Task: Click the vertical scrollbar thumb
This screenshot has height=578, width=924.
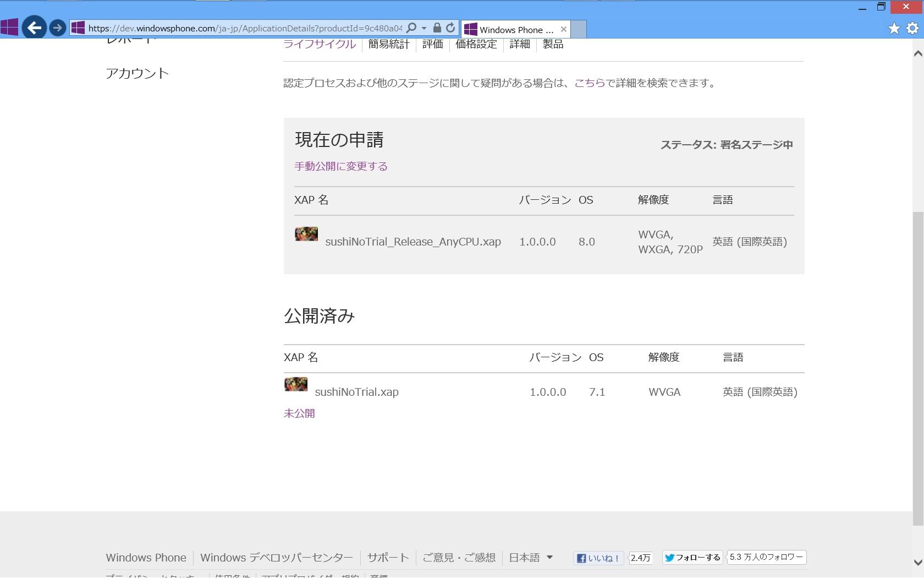Action: point(918,368)
